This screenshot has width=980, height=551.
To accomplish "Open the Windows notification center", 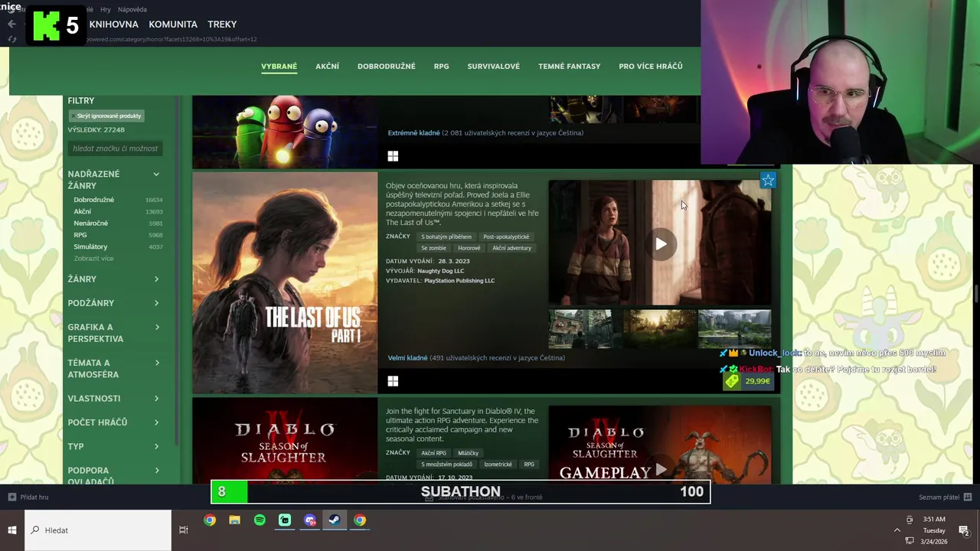I will 964,530.
